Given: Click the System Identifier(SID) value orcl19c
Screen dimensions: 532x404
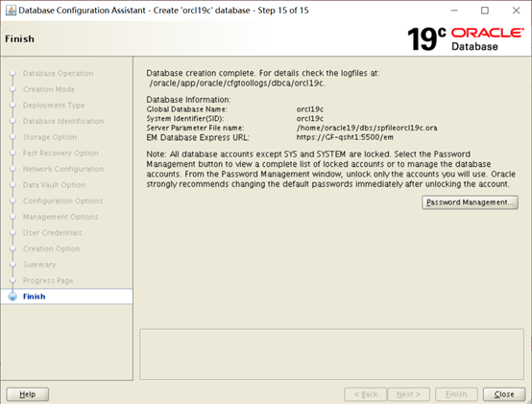Looking at the screenshot, I should click(310, 119).
